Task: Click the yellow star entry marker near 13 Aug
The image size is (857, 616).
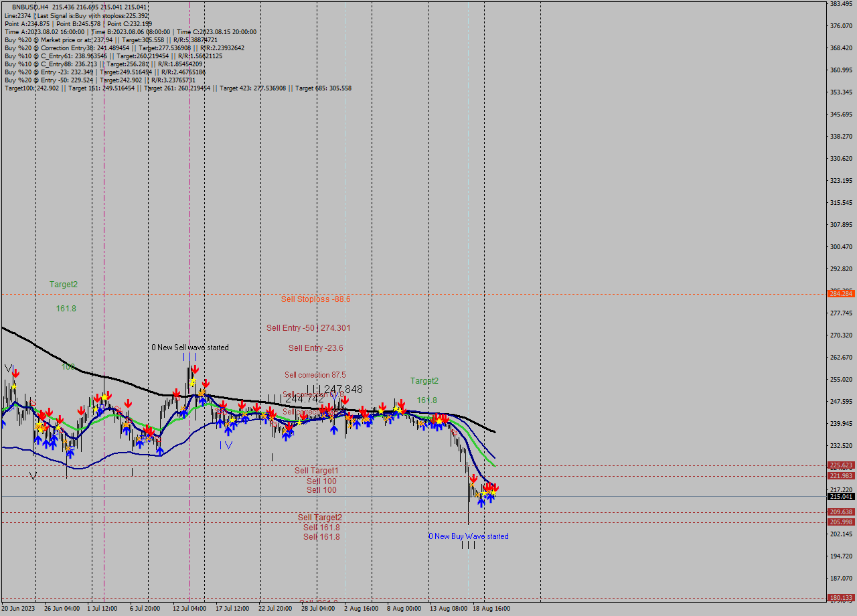Action: (439, 420)
